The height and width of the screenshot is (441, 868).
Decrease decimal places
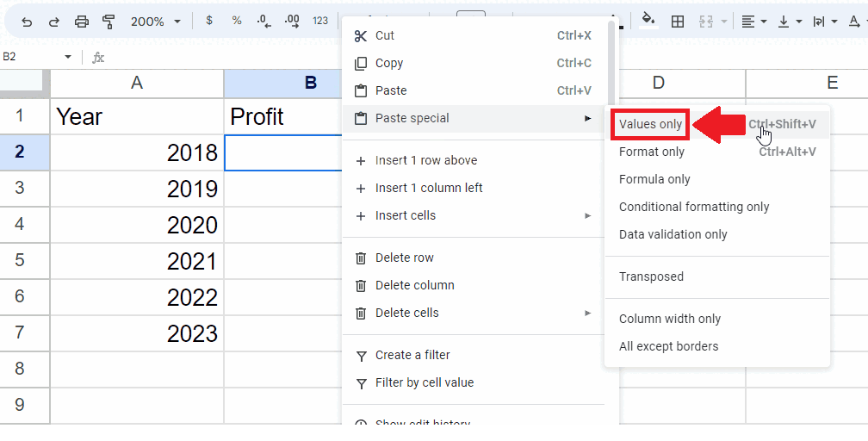tap(264, 21)
